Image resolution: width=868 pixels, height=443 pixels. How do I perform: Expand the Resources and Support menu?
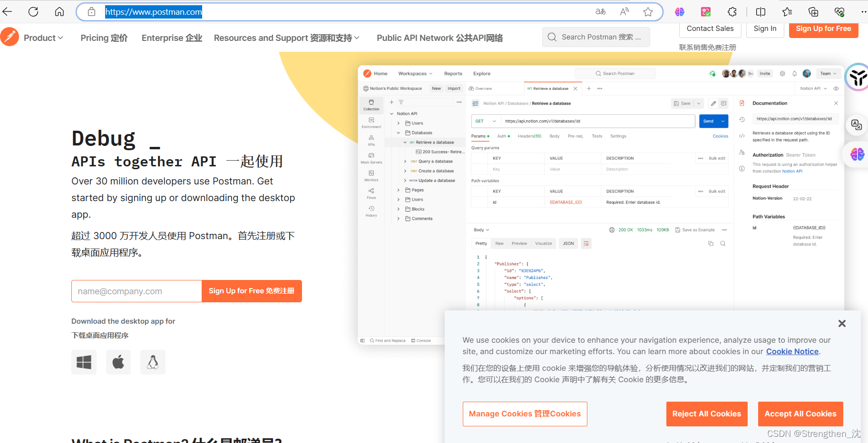(286, 38)
